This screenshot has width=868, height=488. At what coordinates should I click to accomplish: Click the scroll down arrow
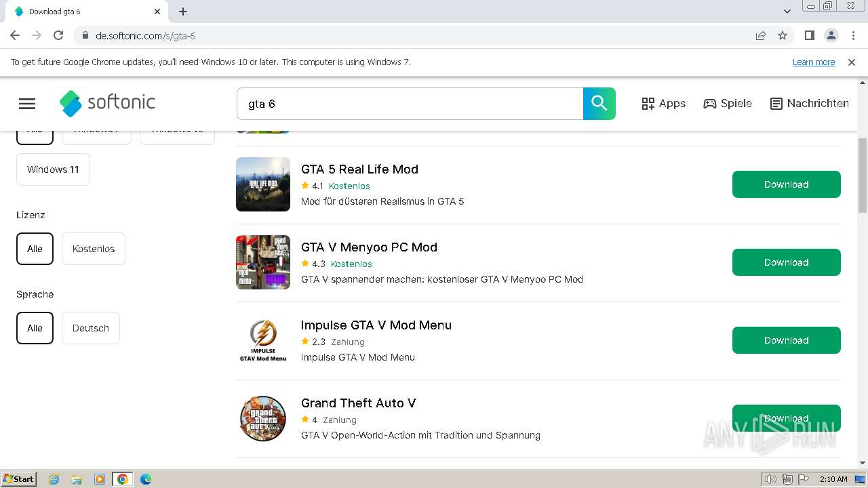(863, 463)
